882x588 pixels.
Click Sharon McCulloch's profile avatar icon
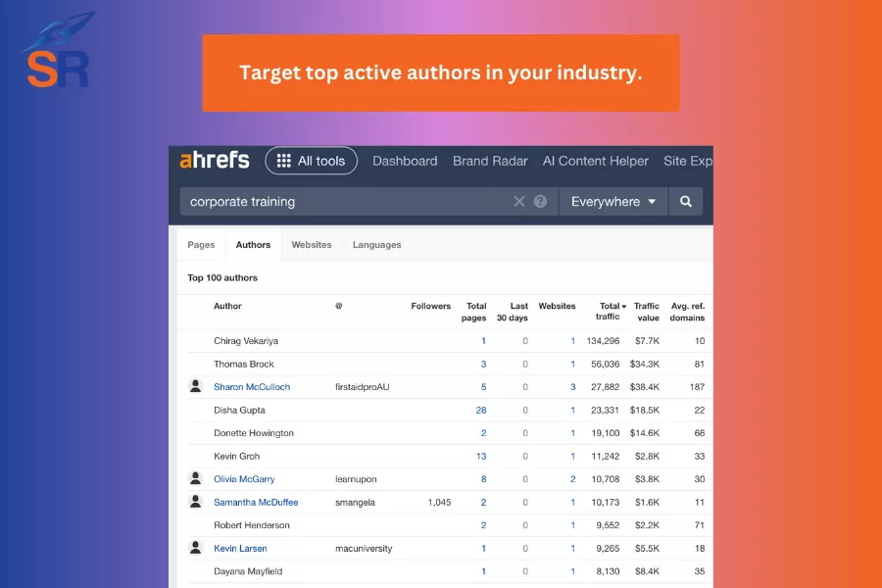coord(195,386)
